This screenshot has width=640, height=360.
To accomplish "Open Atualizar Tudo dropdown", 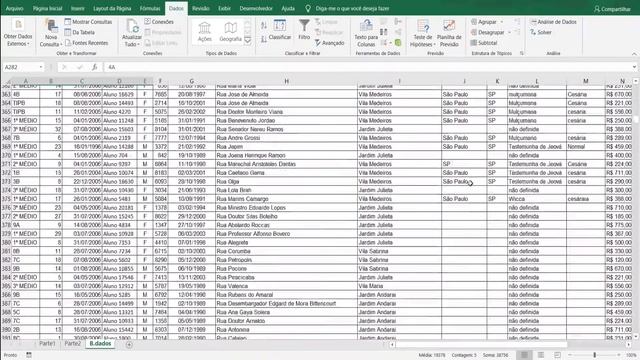I will point(132,33).
